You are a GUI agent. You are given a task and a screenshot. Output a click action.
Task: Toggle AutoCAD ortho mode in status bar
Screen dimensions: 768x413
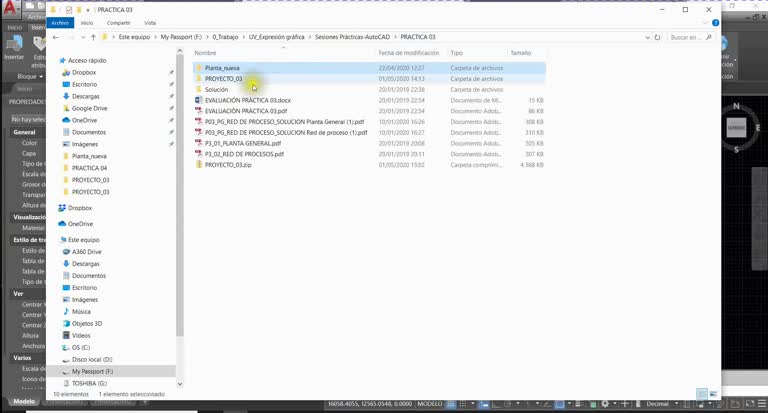pos(496,404)
